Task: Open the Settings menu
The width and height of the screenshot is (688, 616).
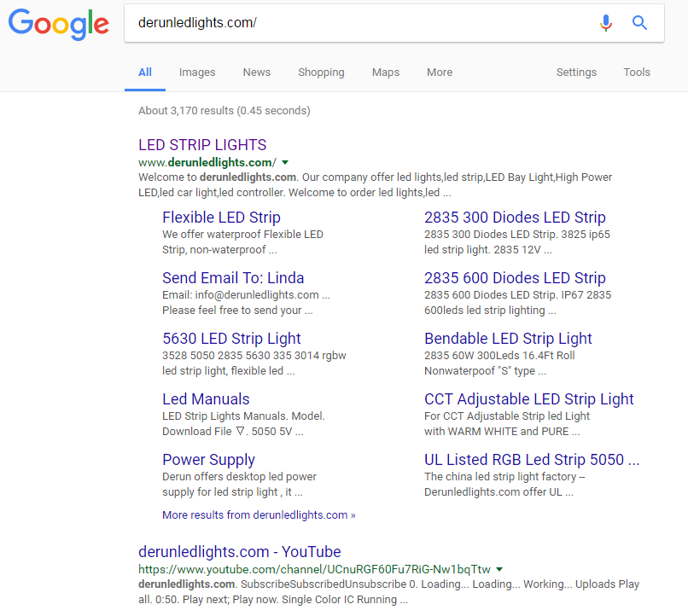Action: 576,73
